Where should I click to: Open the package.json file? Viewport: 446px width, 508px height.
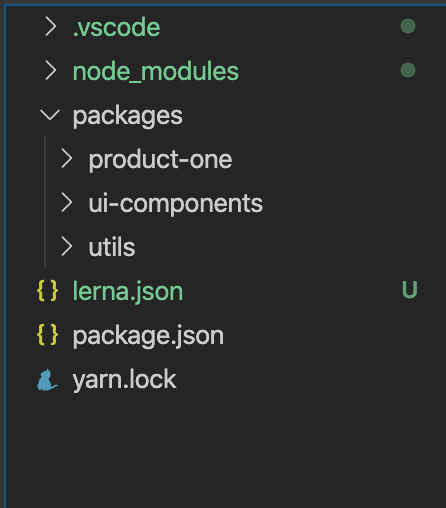(x=148, y=336)
